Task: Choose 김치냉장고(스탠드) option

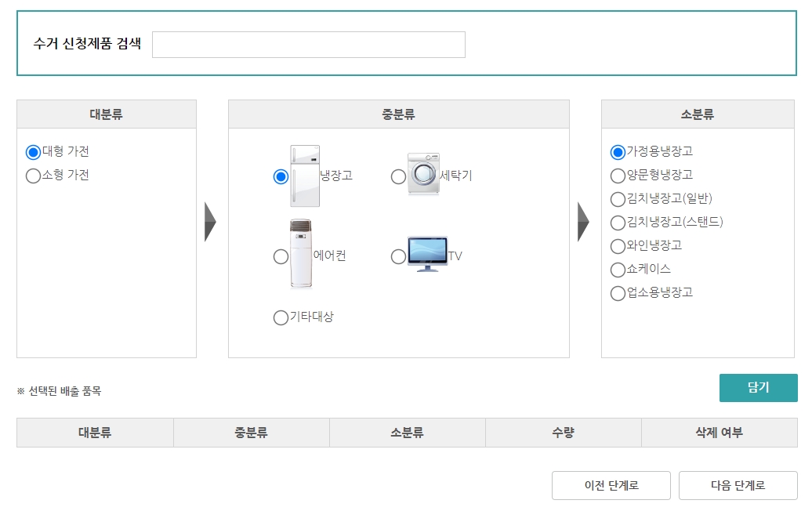Action: [617, 223]
